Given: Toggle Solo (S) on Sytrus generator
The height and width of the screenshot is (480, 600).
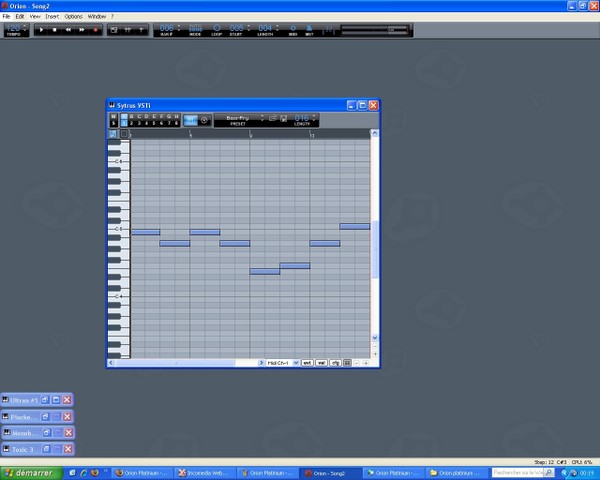Looking at the screenshot, I should click(x=113, y=123).
